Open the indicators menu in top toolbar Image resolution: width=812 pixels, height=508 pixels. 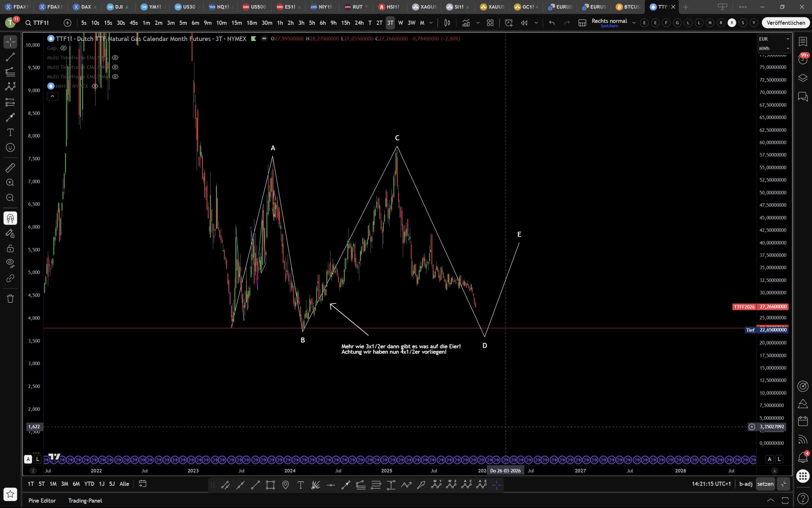click(x=466, y=23)
